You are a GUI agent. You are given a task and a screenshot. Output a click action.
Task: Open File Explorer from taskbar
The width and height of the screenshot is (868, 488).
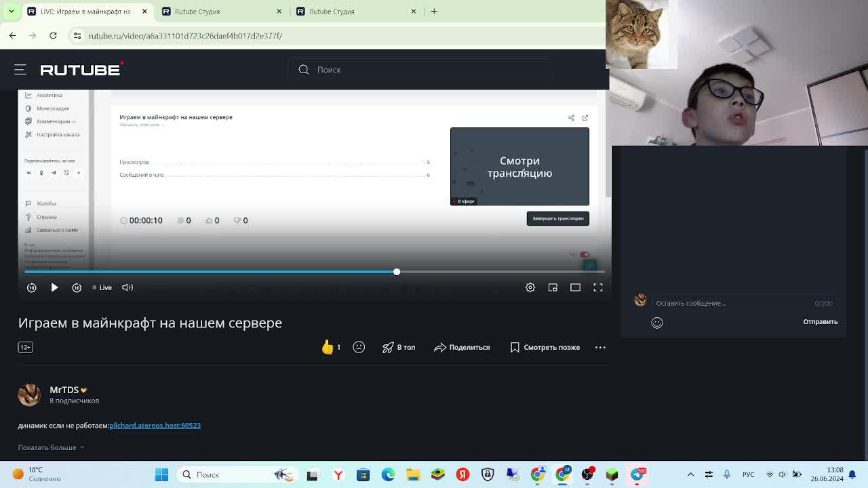click(x=413, y=474)
